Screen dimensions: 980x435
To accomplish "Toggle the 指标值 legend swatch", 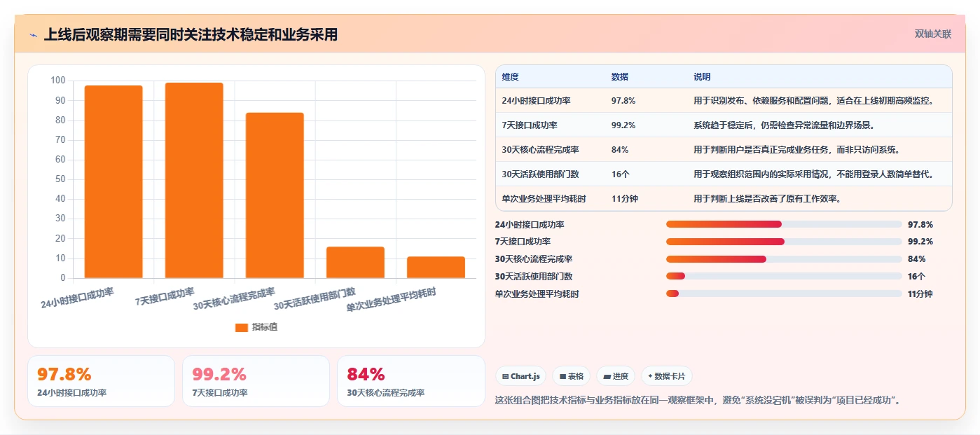I will (242, 327).
